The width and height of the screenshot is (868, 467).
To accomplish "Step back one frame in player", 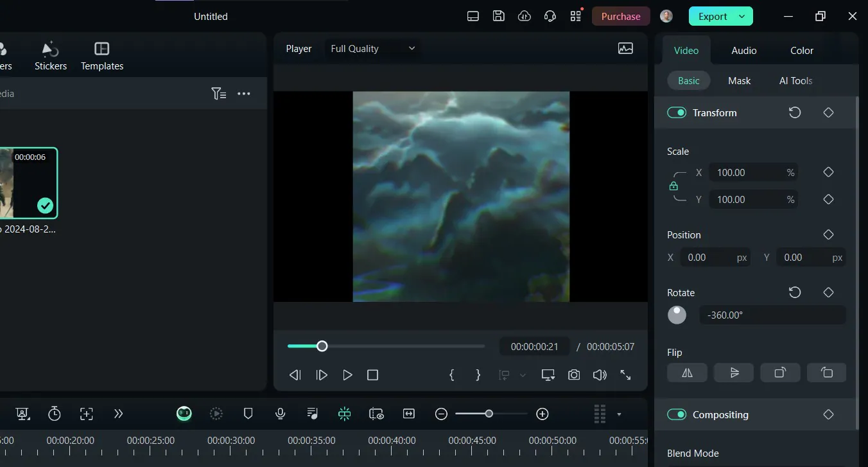I will (x=295, y=374).
